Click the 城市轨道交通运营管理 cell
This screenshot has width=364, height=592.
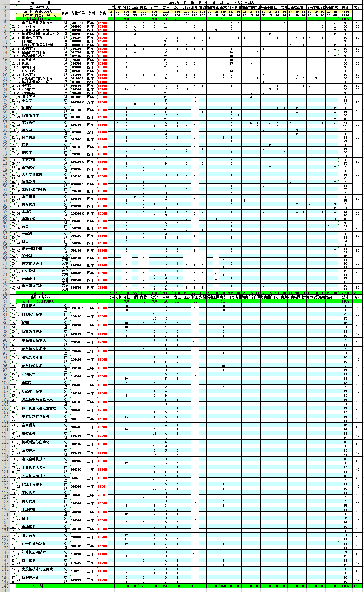pyautogui.click(x=41, y=408)
